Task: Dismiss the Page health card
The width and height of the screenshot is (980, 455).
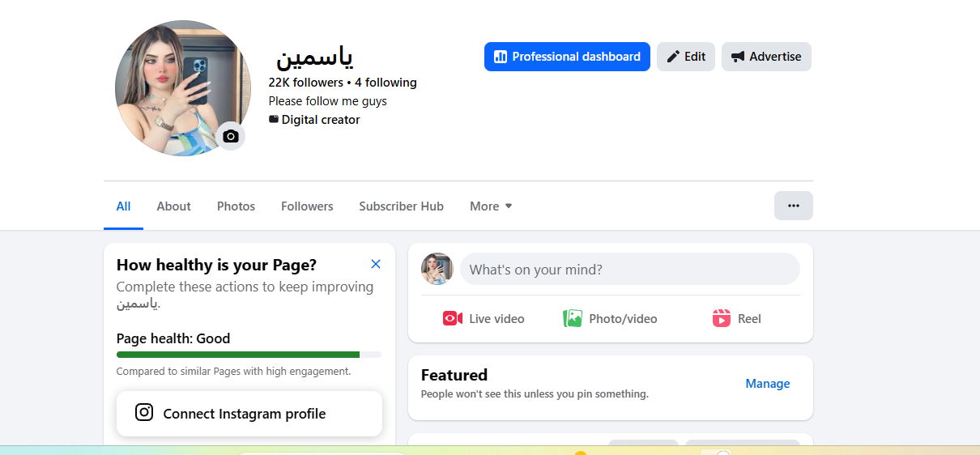Action: [376, 264]
